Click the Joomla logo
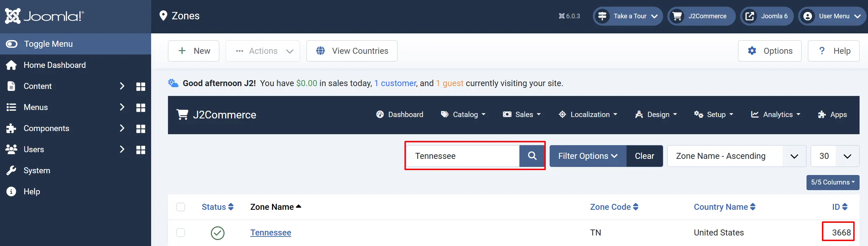This screenshot has width=868, height=246. tap(44, 16)
